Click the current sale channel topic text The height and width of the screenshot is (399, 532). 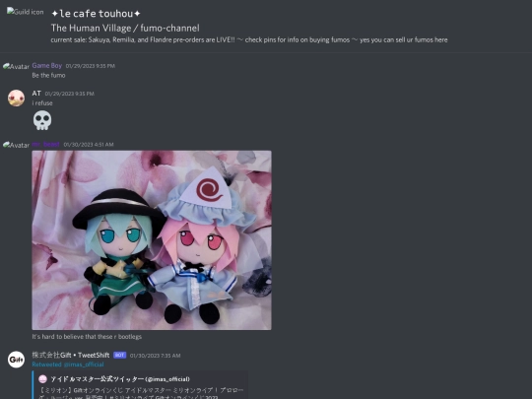tap(249, 40)
